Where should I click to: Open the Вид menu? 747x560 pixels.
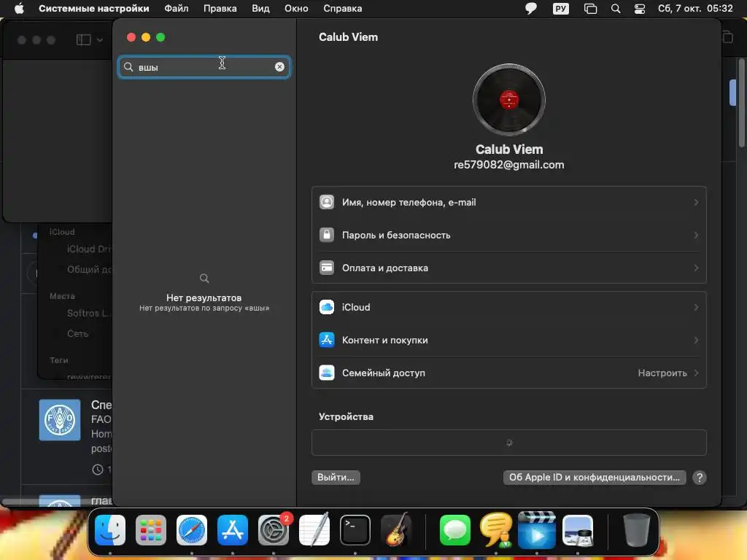pos(260,9)
